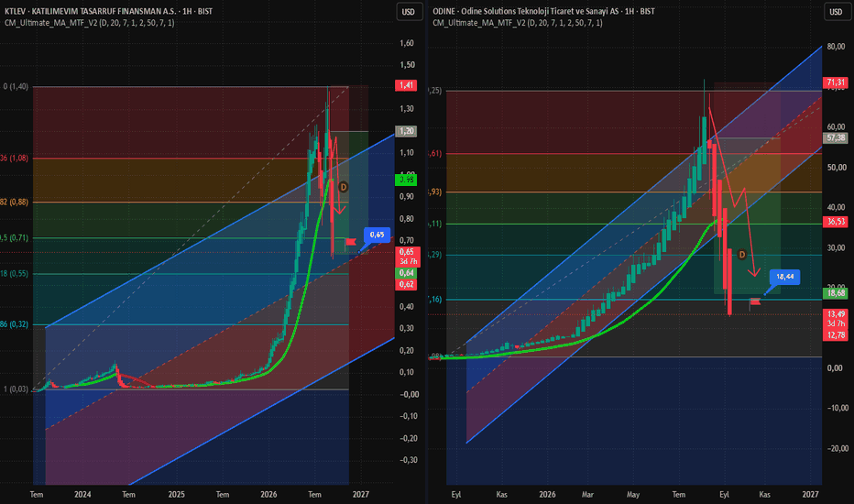The width and height of the screenshot is (854, 504).
Task: Click the red 12,78 price label
Action: [x=836, y=335]
